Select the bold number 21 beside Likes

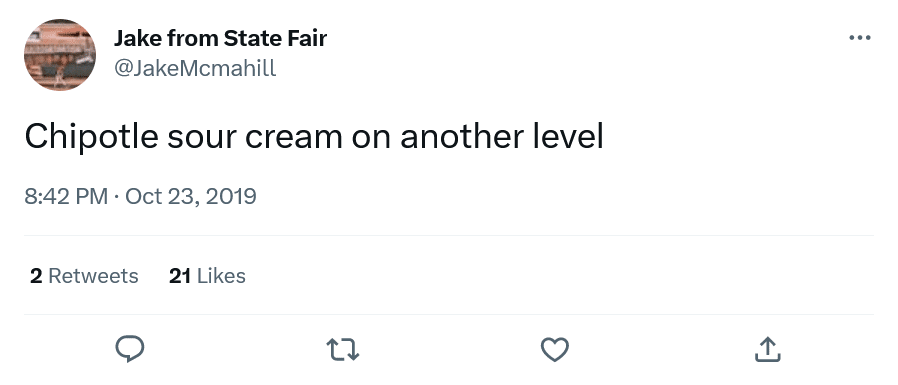[180, 276]
